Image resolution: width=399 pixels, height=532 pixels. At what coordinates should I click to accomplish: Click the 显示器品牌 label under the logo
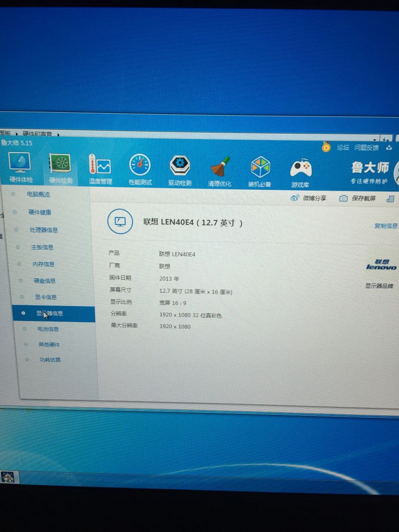(379, 286)
